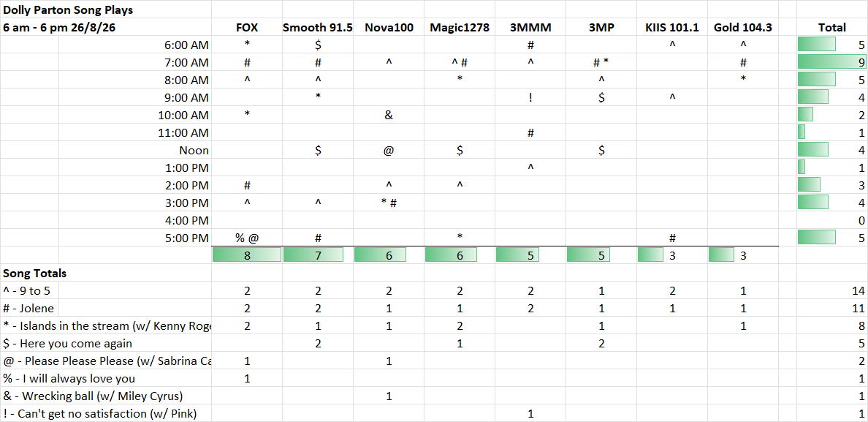Click the FOX column total of 8
Viewport: 868px width, 422px height.
click(247, 255)
